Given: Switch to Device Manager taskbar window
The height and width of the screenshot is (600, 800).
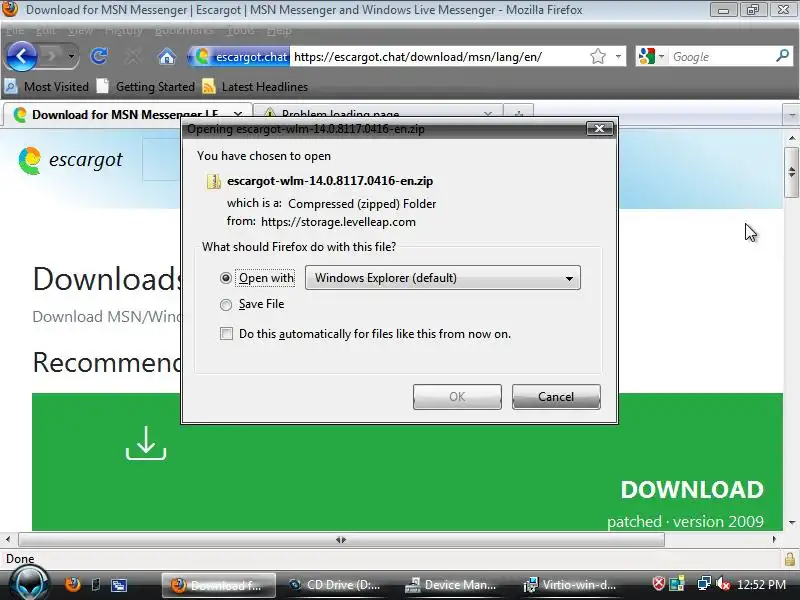Looking at the screenshot, I should [451, 585].
